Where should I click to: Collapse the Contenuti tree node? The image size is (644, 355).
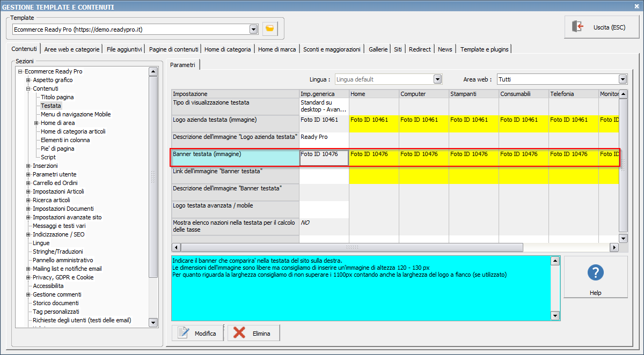pos(28,88)
